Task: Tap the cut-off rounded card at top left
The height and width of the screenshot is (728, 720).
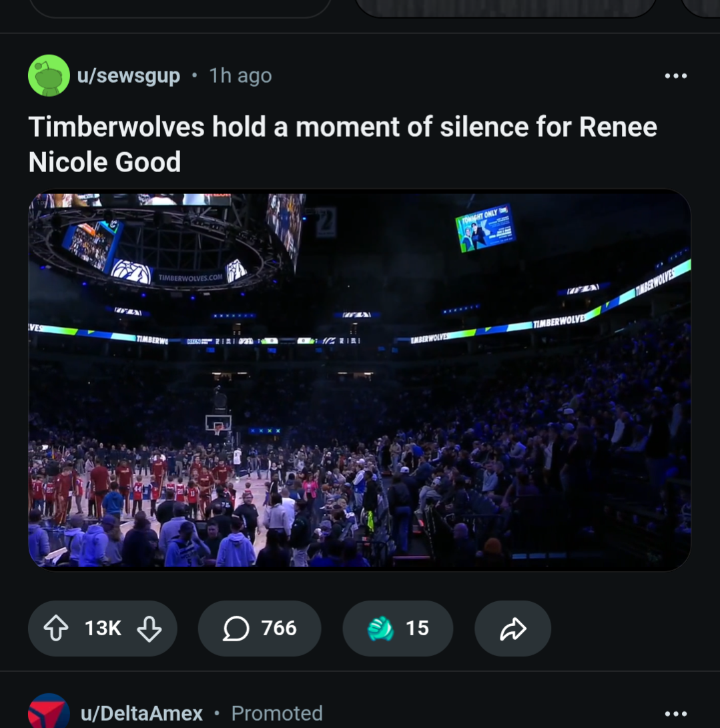Action: point(180,7)
